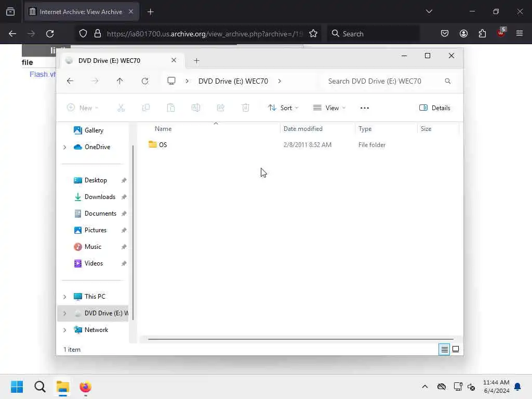This screenshot has height=399, width=532.
Task: Open the Firefox account icon
Action: [463, 33]
